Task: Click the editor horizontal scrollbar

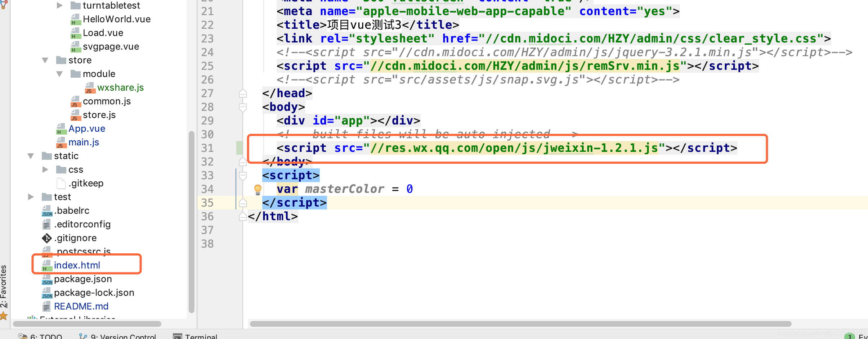Action: pyautogui.click(x=520, y=324)
